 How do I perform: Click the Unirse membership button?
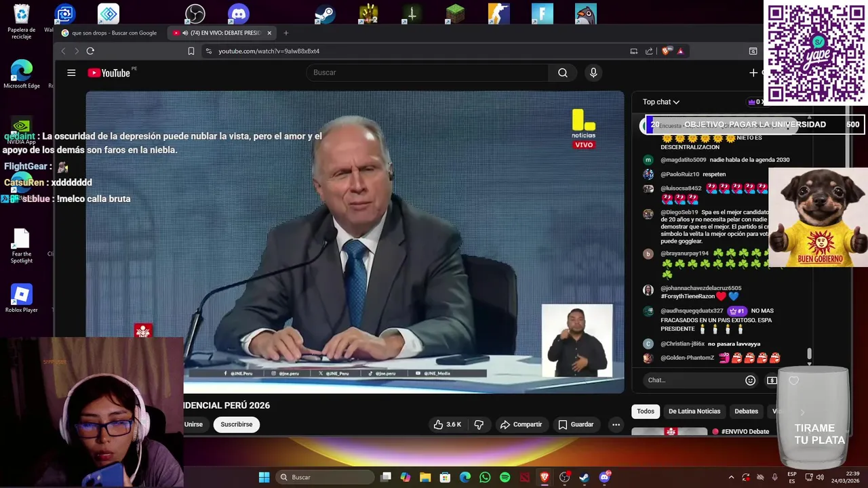[x=193, y=424]
